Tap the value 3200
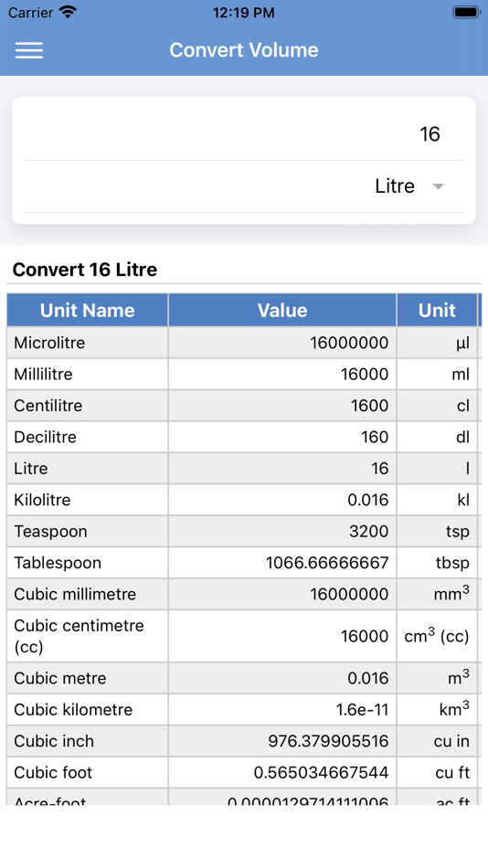488x868 pixels. 369,532
